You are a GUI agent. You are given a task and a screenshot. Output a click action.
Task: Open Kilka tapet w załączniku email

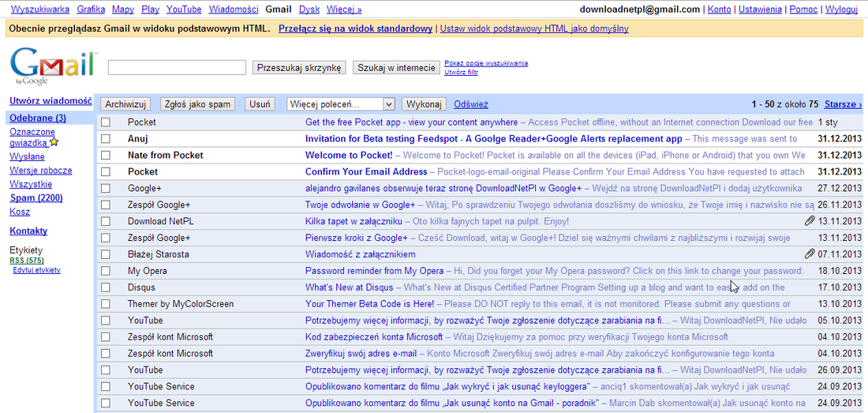click(354, 221)
